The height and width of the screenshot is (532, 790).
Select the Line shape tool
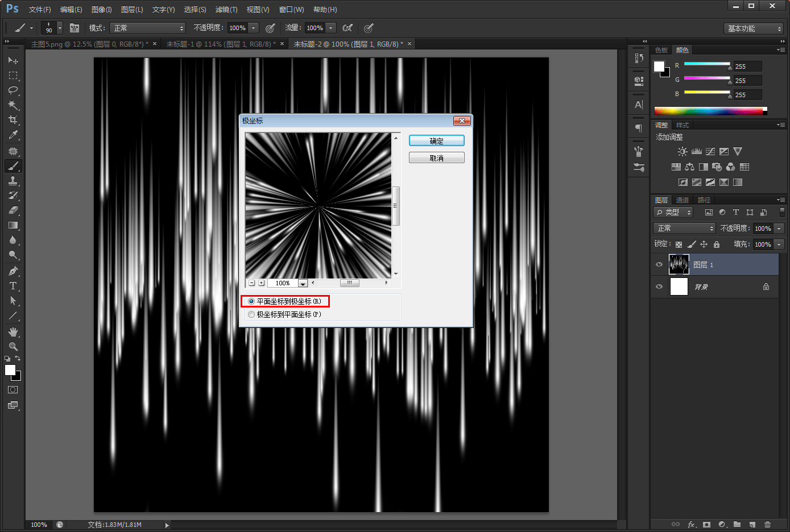13,315
